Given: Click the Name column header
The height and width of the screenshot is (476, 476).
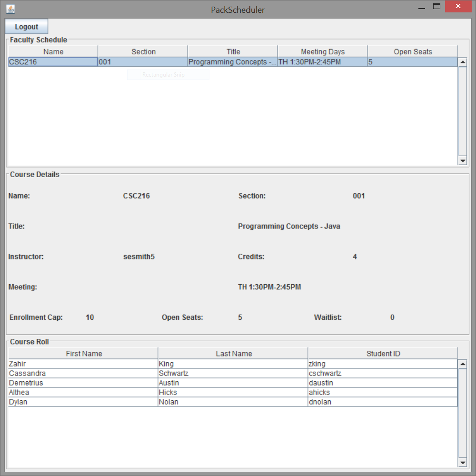Looking at the screenshot, I should click(x=53, y=51).
